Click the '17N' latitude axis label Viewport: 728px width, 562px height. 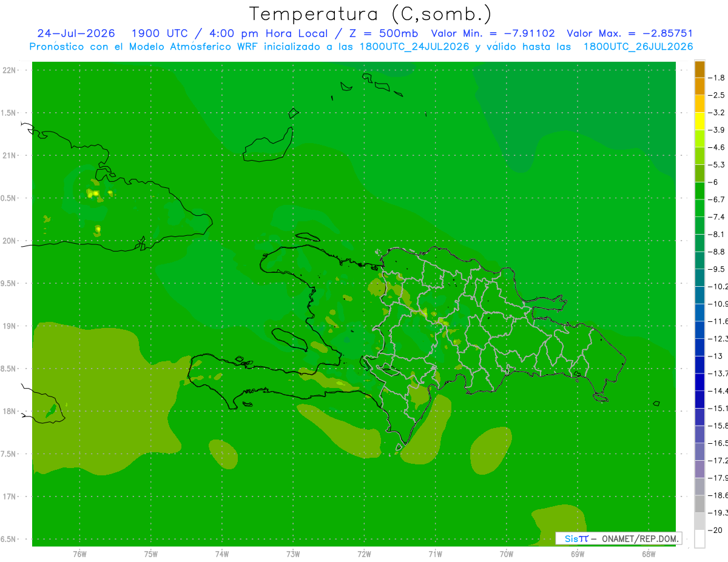[x=10, y=496]
